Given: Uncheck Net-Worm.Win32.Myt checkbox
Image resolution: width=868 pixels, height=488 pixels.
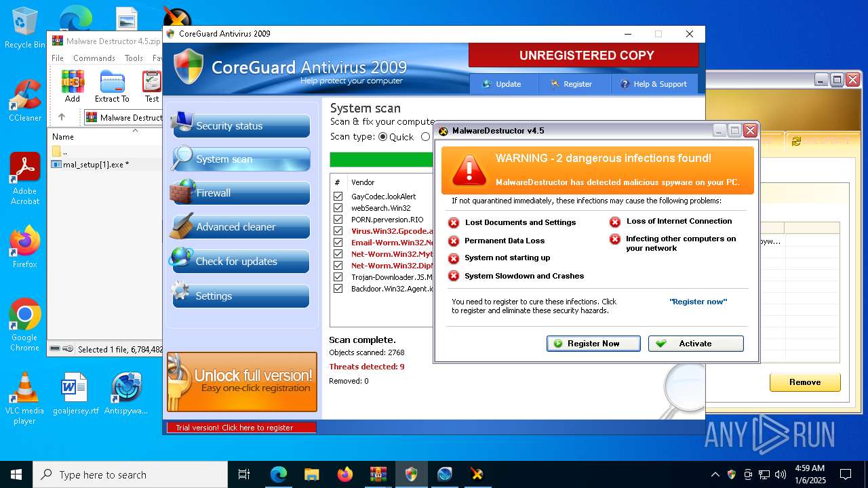Looking at the screenshot, I should click(338, 254).
